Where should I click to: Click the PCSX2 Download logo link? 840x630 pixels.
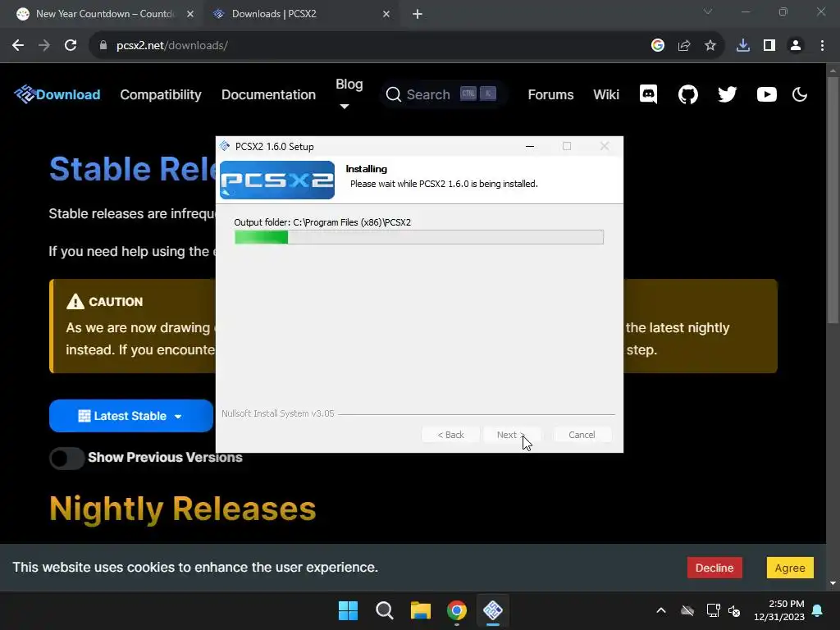click(x=57, y=95)
